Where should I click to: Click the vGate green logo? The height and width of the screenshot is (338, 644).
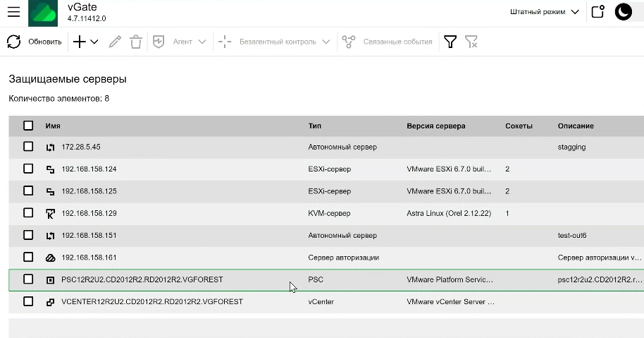43,13
